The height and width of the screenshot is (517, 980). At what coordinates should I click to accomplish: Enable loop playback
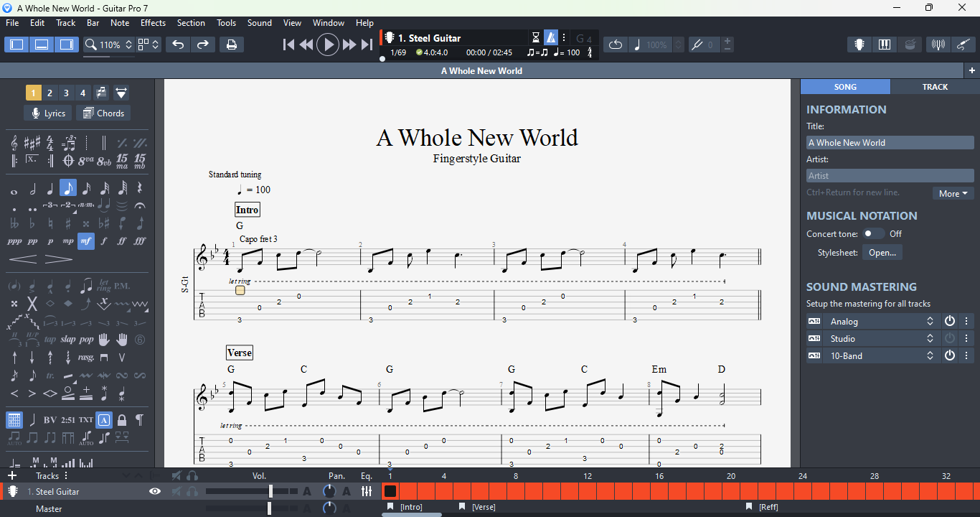pyautogui.click(x=616, y=45)
